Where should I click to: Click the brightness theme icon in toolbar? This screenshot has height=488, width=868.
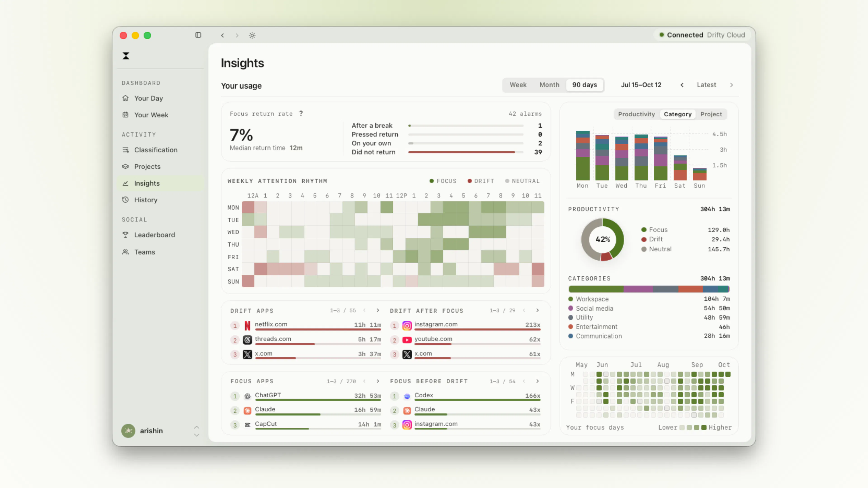pyautogui.click(x=252, y=35)
